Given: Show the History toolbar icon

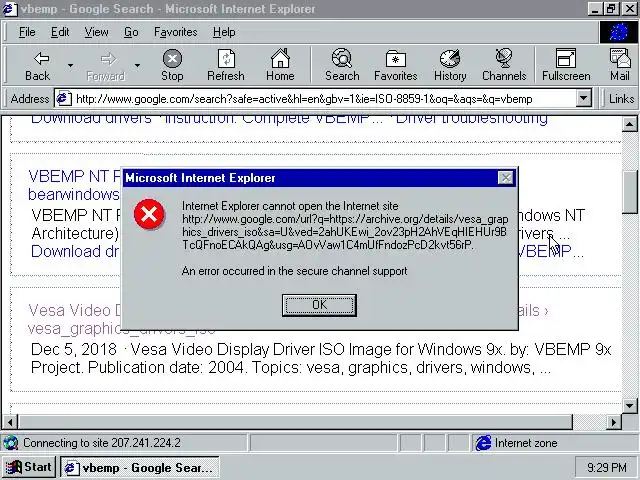Looking at the screenshot, I should click(450, 65).
